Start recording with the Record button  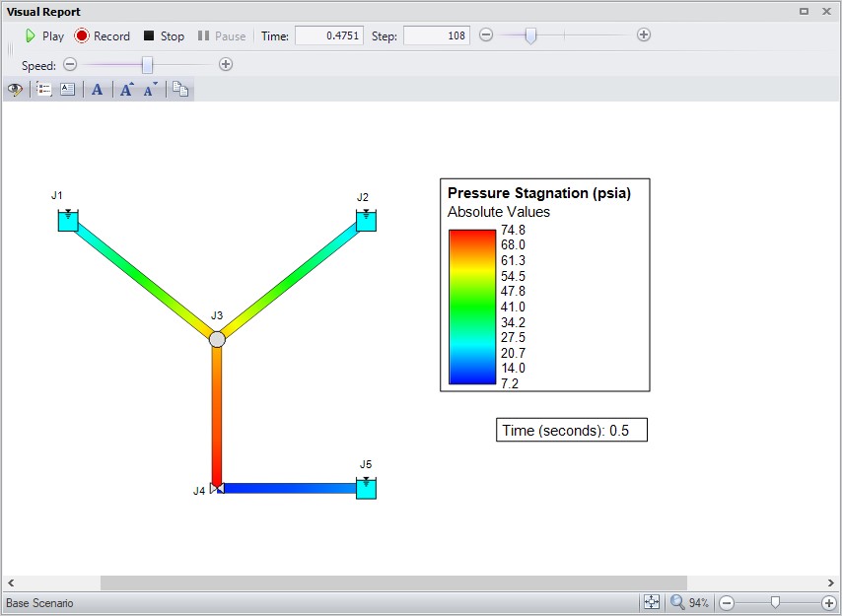click(103, 35)
